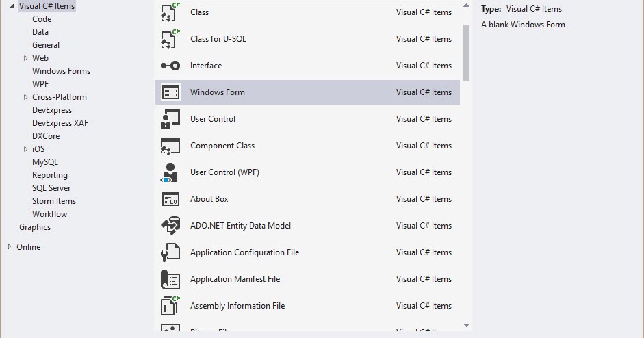Select the Class for U-SQL icon
Screen dimensions: 644x338
pos(170,39)
